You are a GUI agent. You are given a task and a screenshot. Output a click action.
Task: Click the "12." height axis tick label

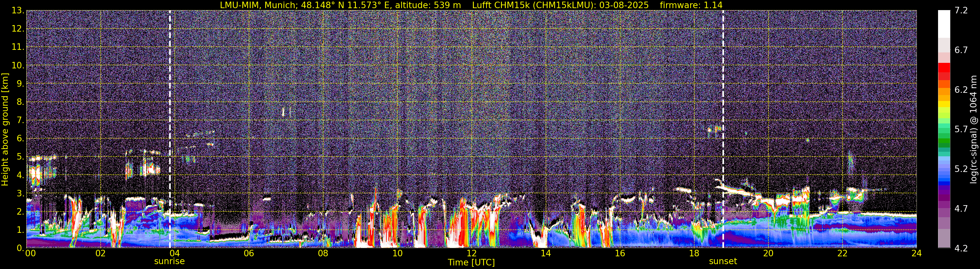tap(18, 29)
